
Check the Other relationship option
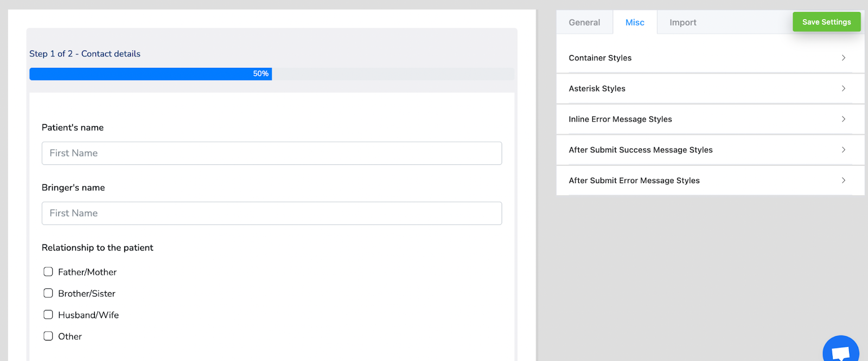pos(48,336)
